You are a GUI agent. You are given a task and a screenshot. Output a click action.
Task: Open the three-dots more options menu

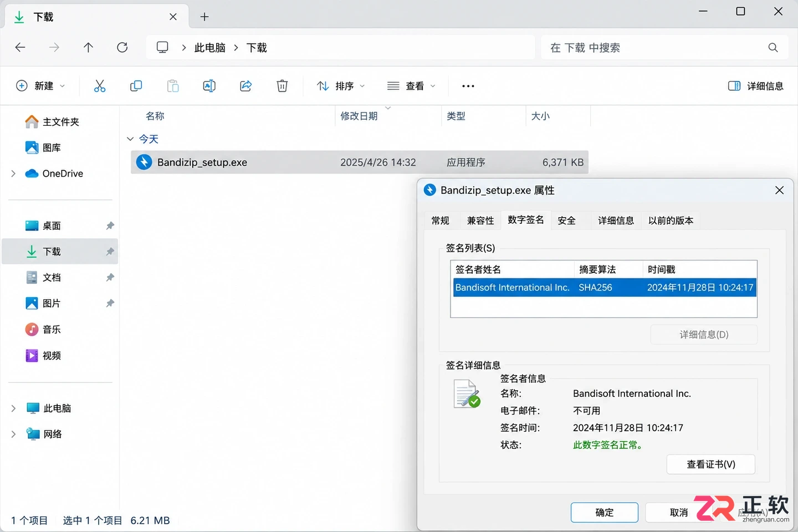pyautogui.click(x=468, y=86)
